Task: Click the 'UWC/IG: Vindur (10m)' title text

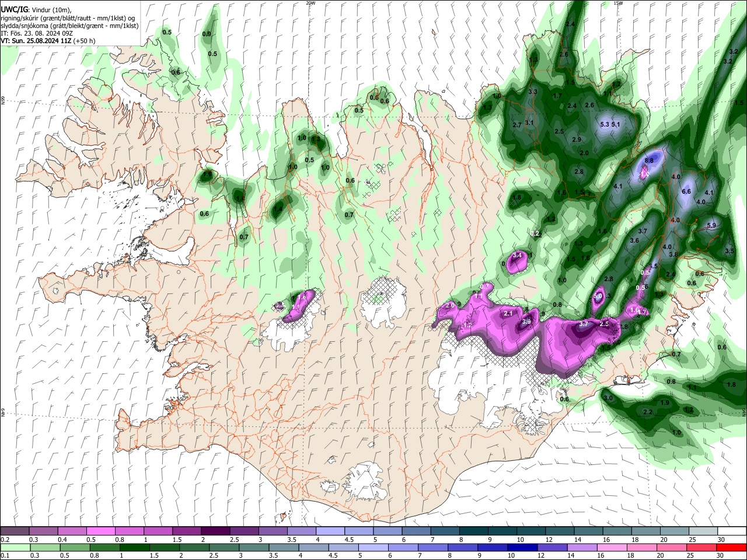Action: click(x=36, y=10)
